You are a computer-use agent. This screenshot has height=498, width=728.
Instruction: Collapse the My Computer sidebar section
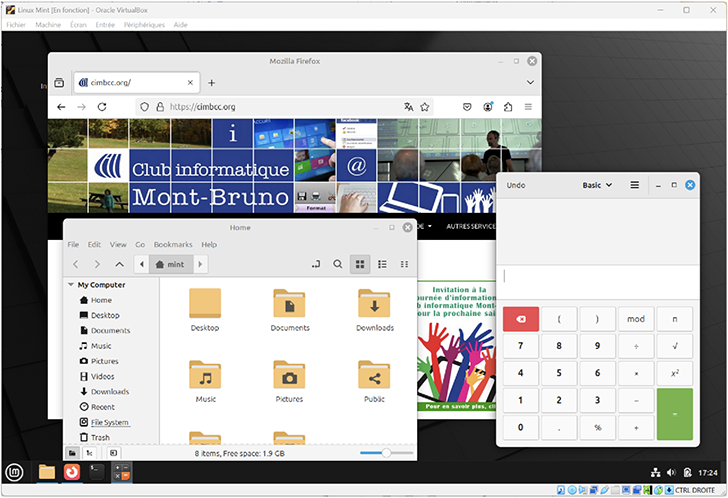pos(70,285)
